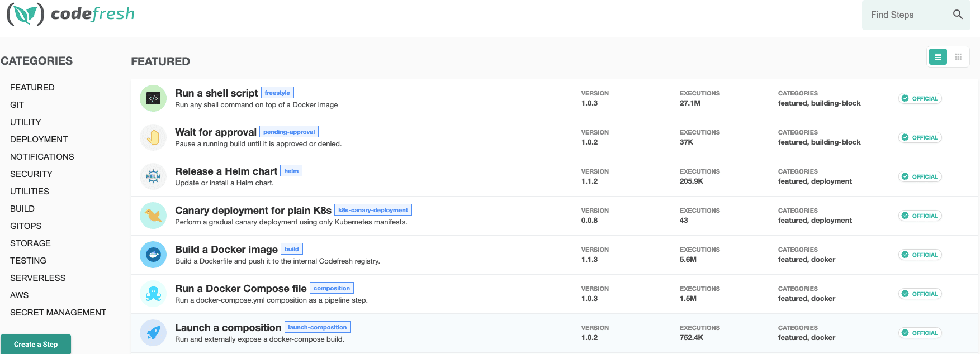Click executions value 1.5M
980x354 pixels.
(688, 299)
